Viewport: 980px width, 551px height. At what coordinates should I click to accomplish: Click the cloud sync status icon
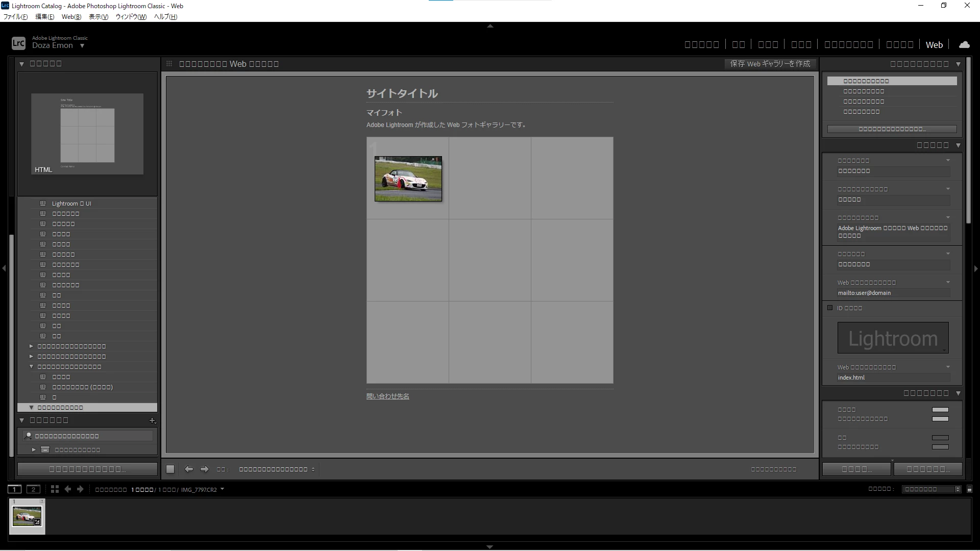pos(964,45)
